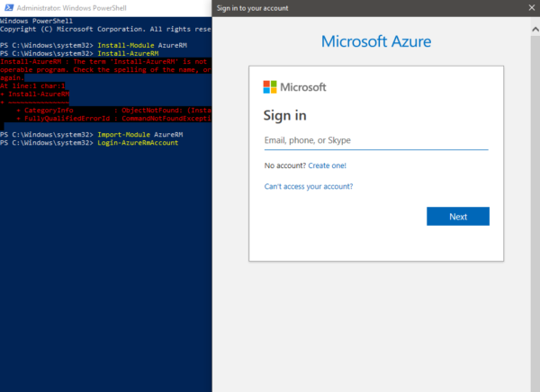Click the Sign in heading text

(x=284, y=116)
